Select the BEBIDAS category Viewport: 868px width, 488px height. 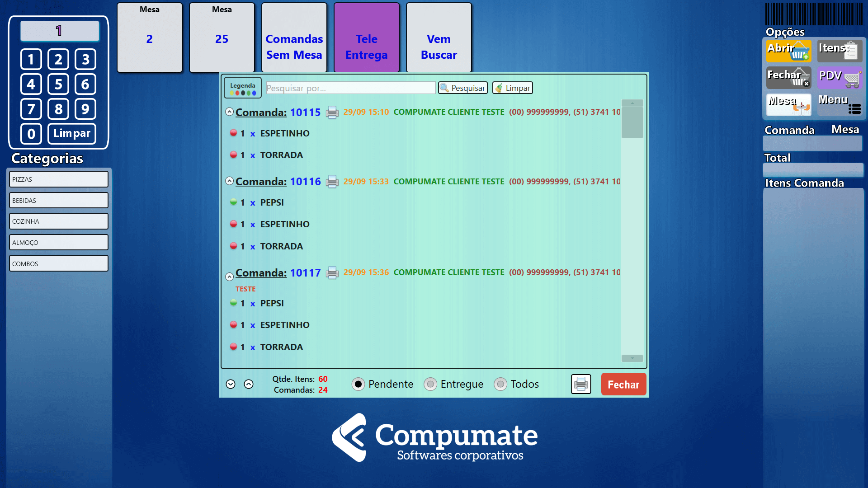point(59,201)
